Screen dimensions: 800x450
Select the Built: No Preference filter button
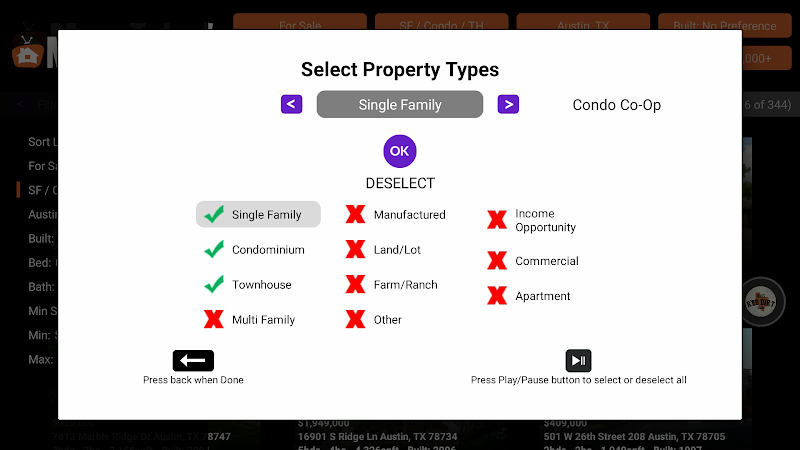pos(724,22)
